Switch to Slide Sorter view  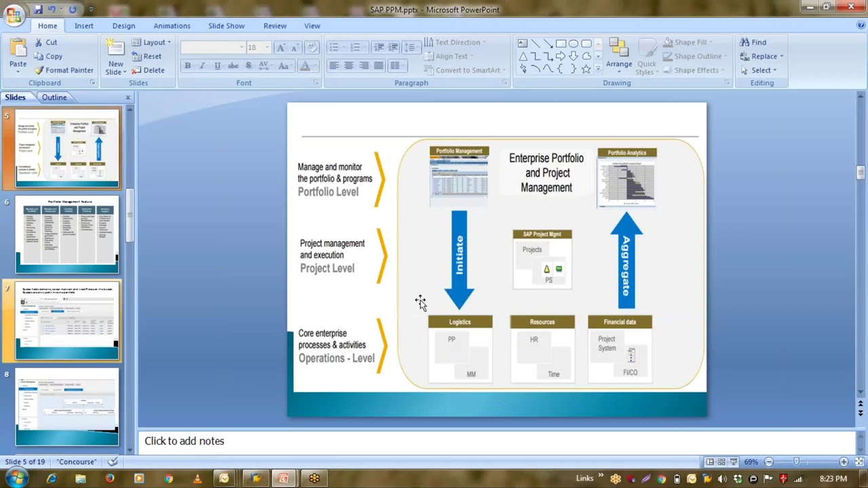tap(722, 462)
